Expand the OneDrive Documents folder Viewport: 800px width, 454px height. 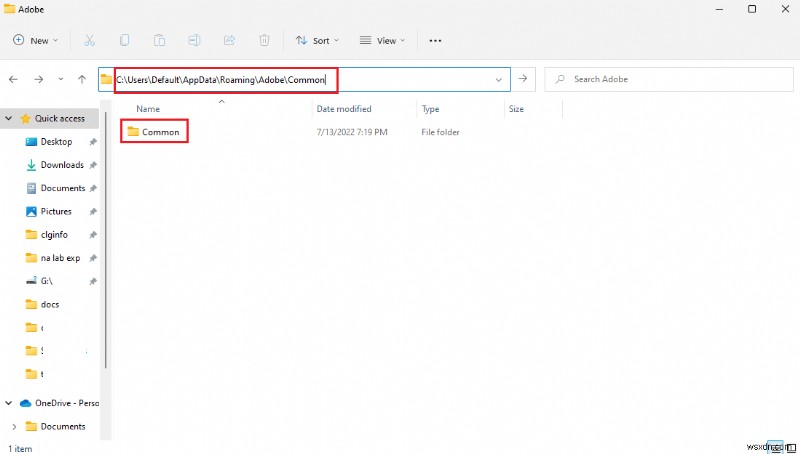[14, 426]
